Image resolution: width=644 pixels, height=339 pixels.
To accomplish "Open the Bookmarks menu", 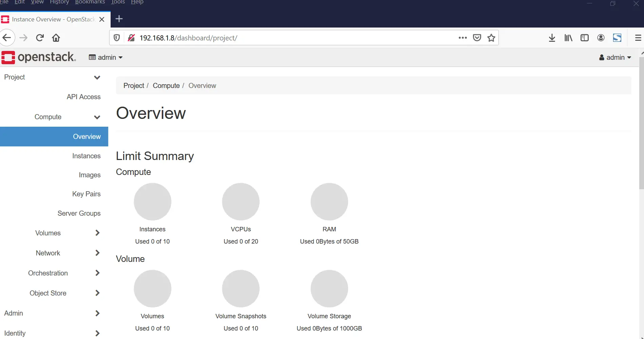I will click(x=90, y=2).
